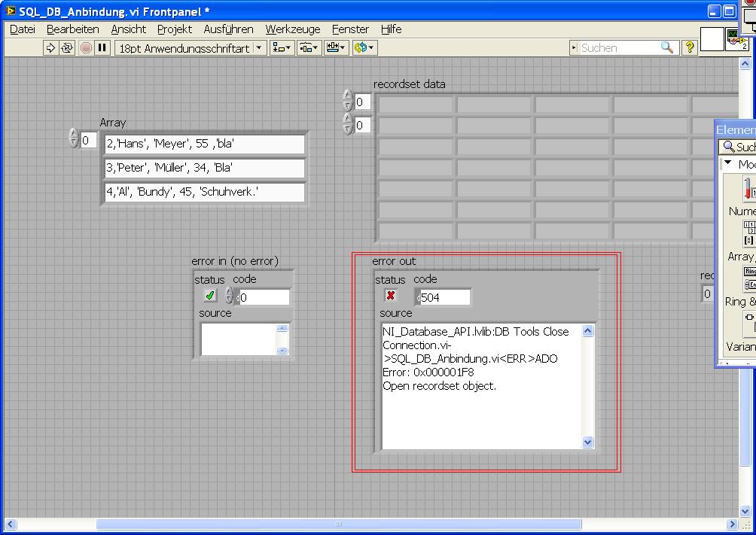Open the Projekt menu
Image resolution: width=756 pixels, height=535 pixels.
(x=175, y=29)
